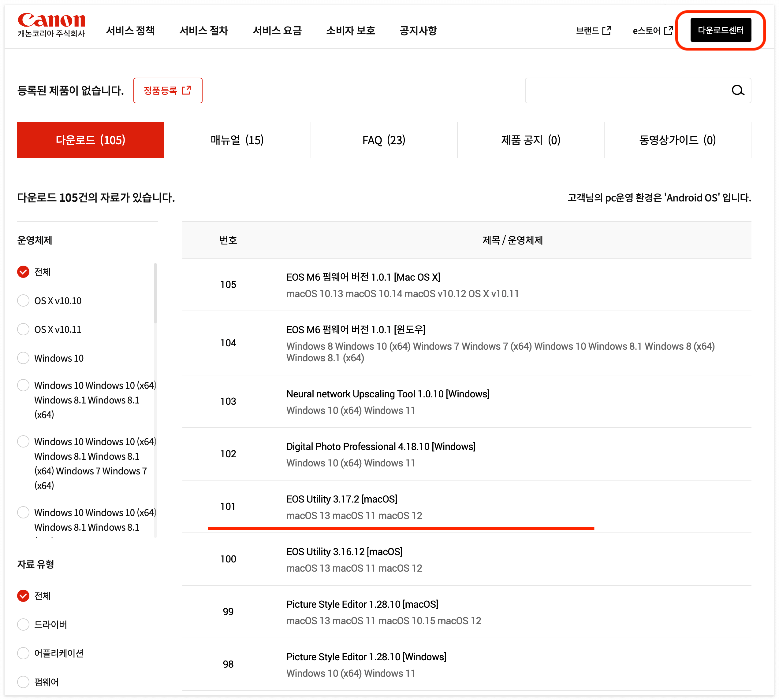Image resolution: width=779 pixels, height=700 pixels.
Task: Open the 브랜드 external link
Action: (x=593, y=30)
